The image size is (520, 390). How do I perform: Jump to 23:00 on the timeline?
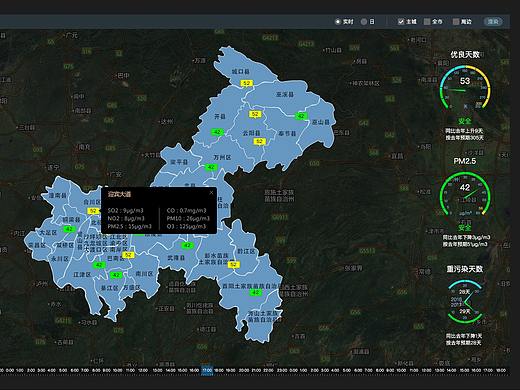click(x=282, y=370)
